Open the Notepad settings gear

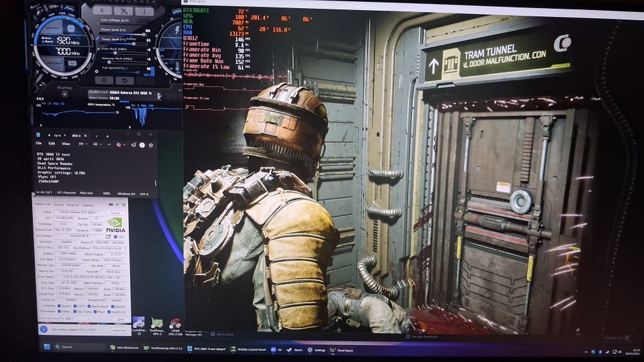(151, 145)
